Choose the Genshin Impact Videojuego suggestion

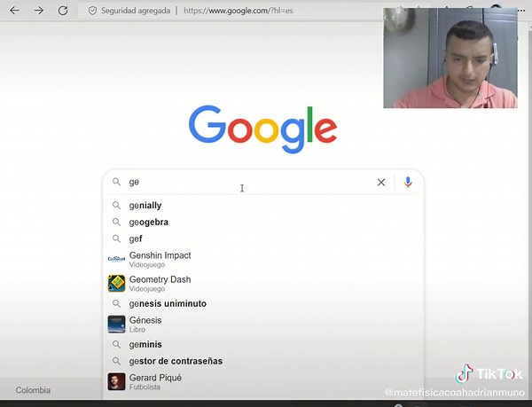coord(263,260)
